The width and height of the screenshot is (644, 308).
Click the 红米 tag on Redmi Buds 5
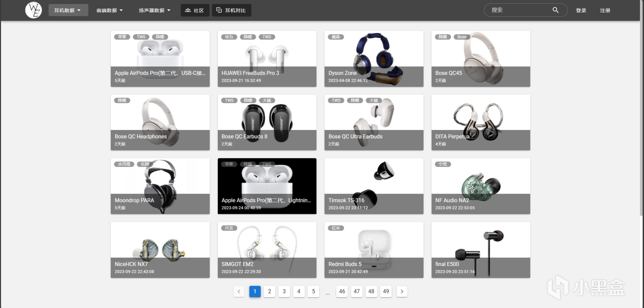(336, 228)
